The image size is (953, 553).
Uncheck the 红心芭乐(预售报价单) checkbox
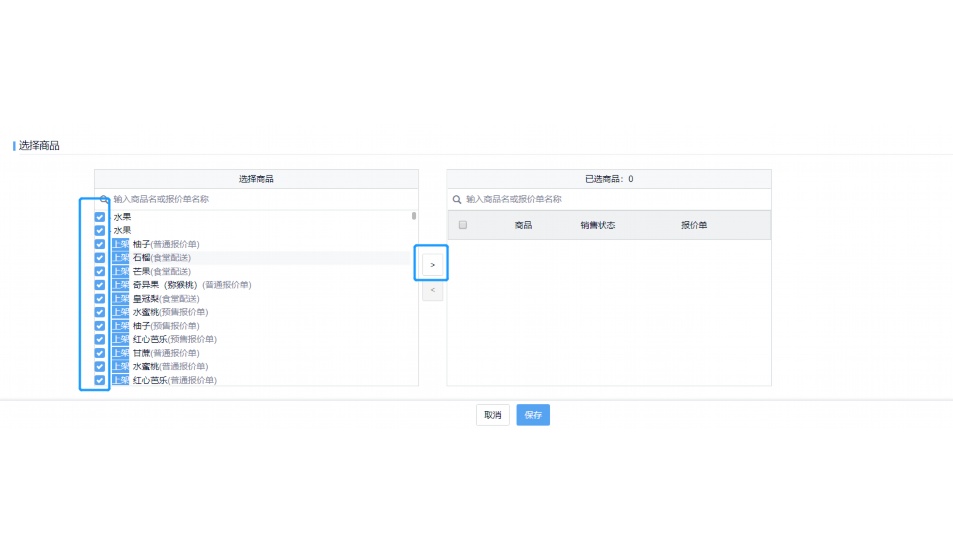pos(100,339)
